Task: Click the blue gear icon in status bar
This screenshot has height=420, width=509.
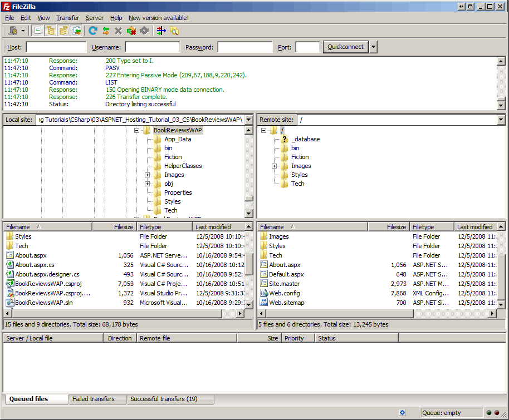Action: [403, 412]
